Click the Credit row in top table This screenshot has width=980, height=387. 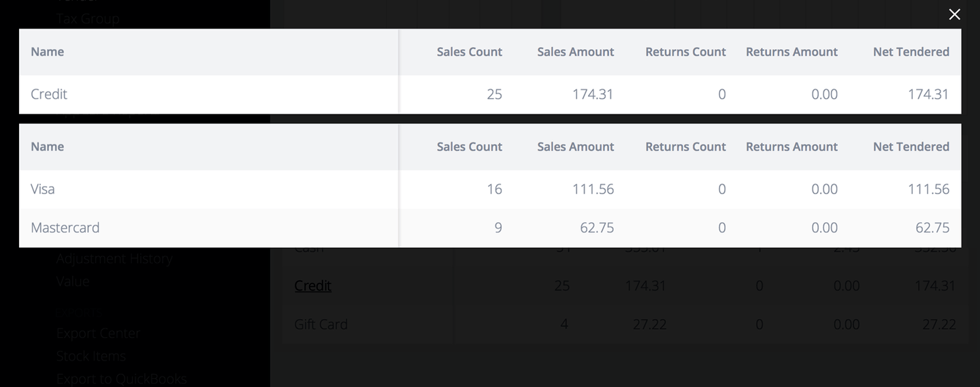pyautogui.click(x=49, y=94)
